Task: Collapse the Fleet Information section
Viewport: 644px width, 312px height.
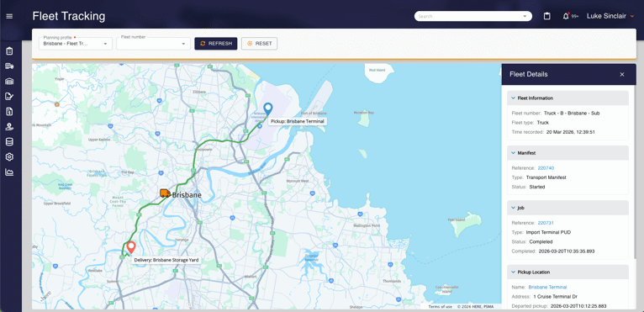Action: pos(513,98)
